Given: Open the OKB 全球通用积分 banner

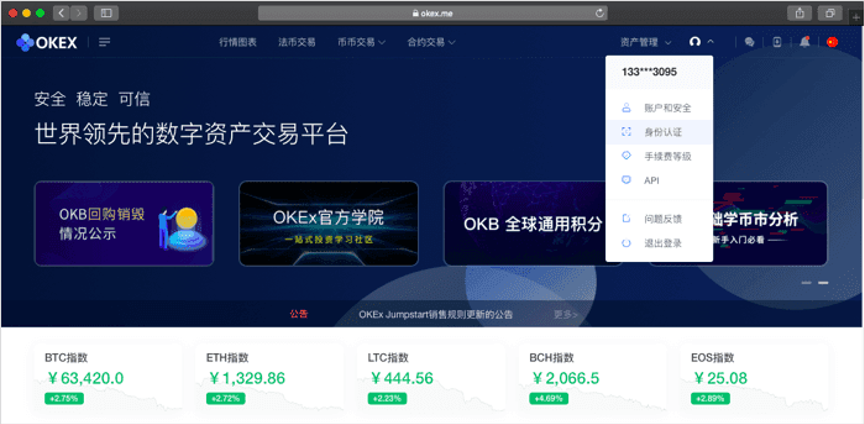Looking at the screenshot, I should pyautogui.click(x=525, y=224).
